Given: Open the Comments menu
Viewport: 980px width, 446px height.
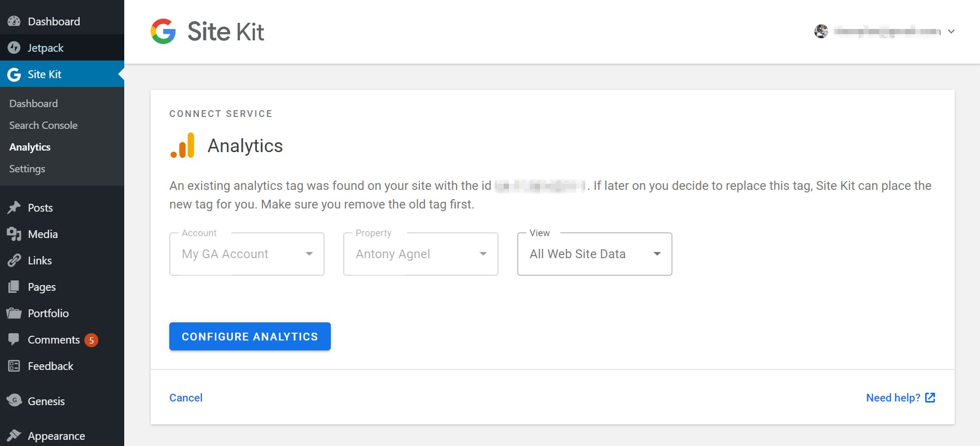Looking at the screenshot, I should pyautogui.click(x=62, y=339).
